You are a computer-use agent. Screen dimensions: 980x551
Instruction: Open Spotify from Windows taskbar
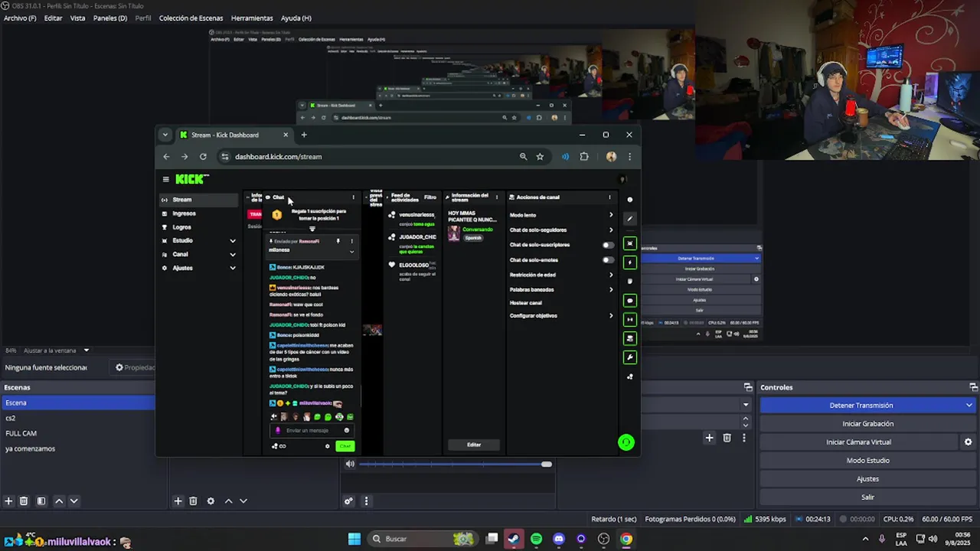[x=536, y=539]
